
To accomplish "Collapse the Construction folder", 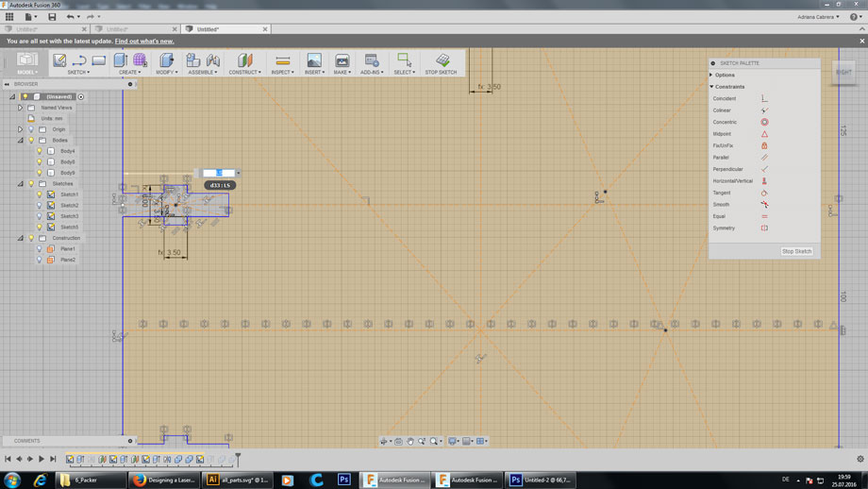I will pos(21,238).
